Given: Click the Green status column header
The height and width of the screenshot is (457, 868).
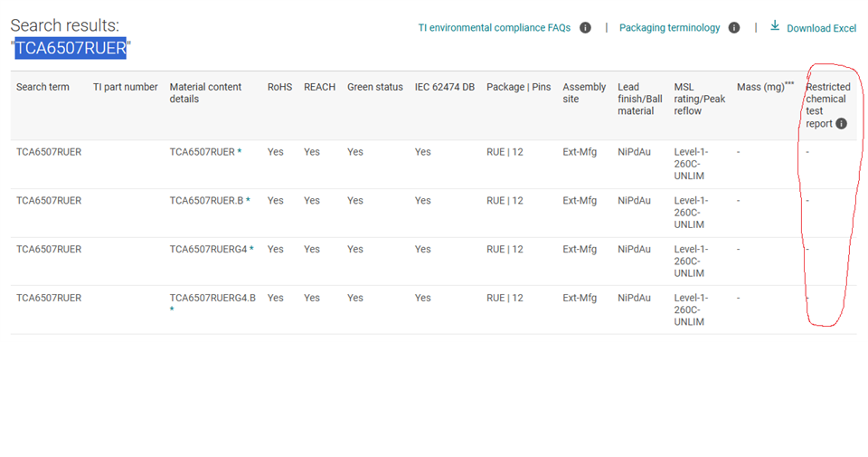Looking at the screenshot, I should [374, 87].
